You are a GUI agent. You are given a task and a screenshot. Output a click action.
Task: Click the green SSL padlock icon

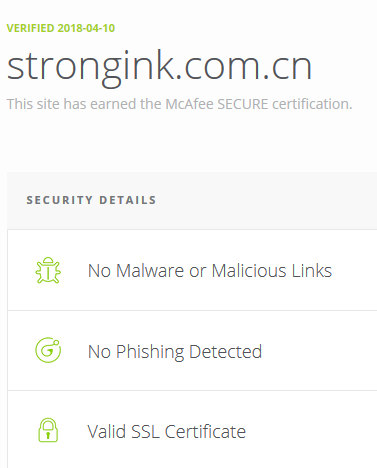48,430
